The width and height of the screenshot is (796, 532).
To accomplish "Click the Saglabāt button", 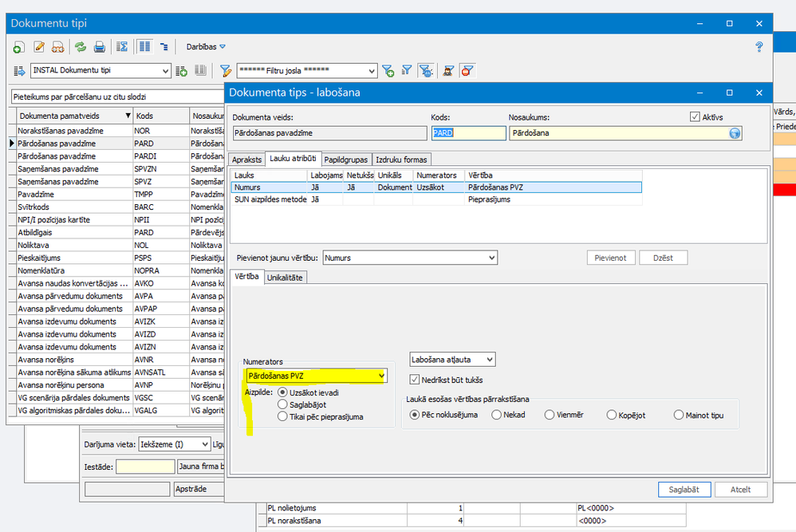I will coord(684,490).
